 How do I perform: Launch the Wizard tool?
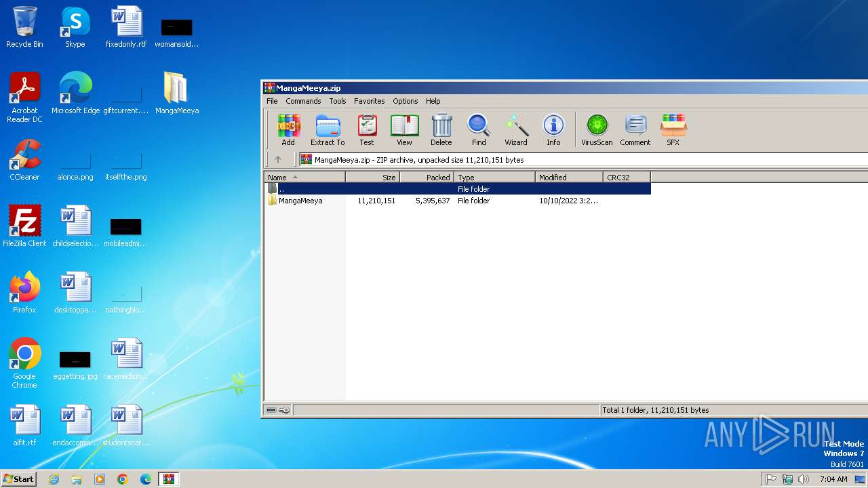pyautogui.click(x=516, y=129)
